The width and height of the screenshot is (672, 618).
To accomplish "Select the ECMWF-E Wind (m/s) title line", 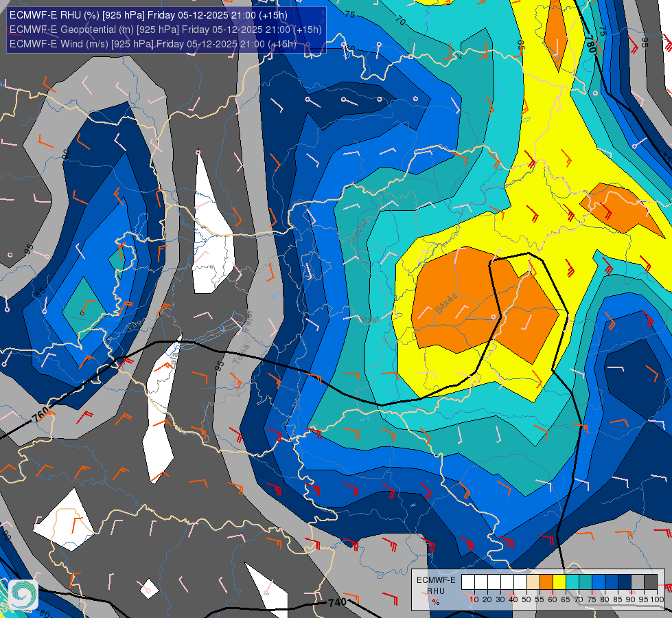I will click(152, 44).
